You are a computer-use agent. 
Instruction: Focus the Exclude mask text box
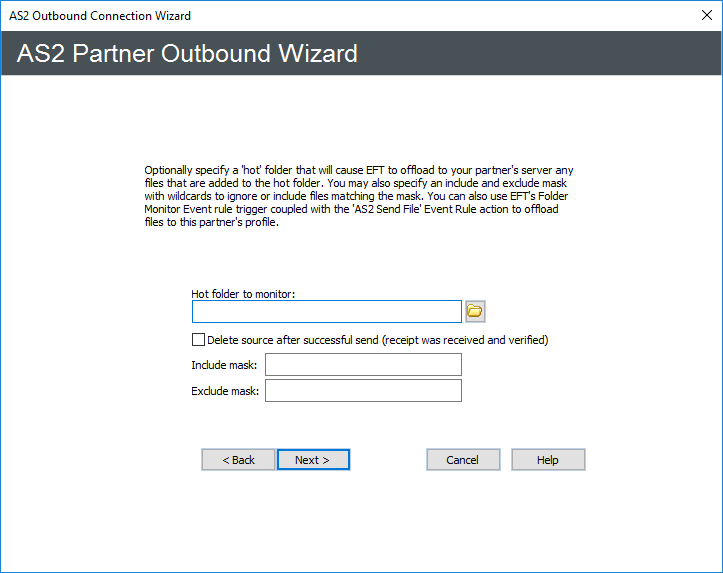[363, 391]
